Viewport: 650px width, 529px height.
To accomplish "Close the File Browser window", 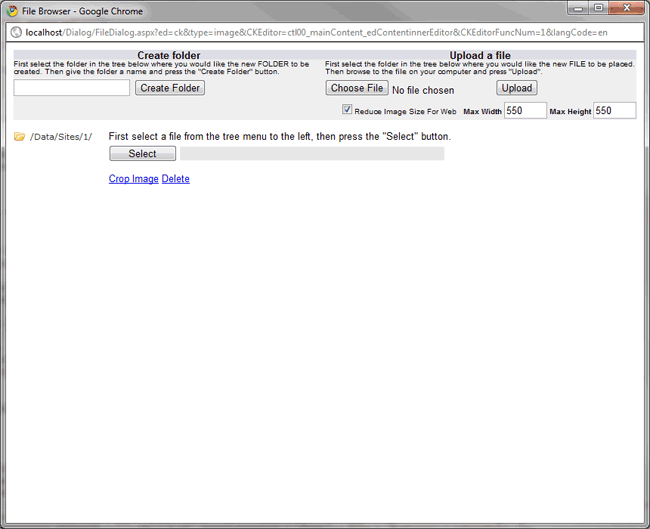I will tap(626, 9).
